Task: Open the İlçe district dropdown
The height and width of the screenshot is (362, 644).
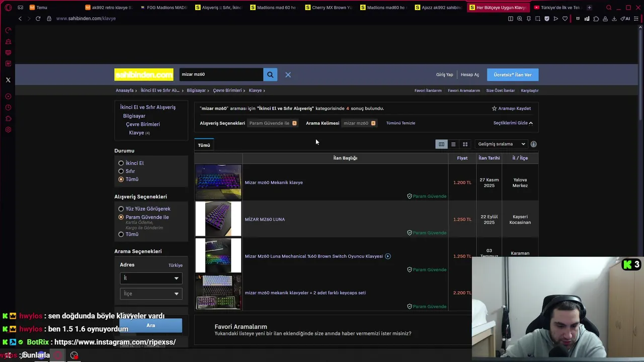Action: tap(151, 294)
